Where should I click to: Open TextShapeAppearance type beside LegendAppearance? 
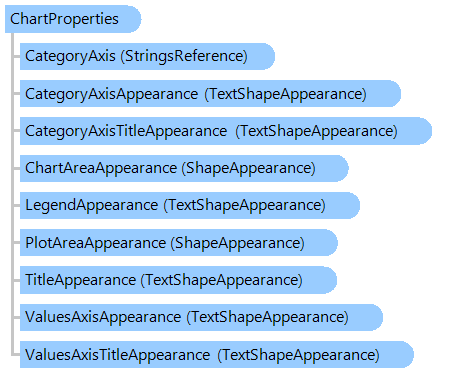point(244,205)
